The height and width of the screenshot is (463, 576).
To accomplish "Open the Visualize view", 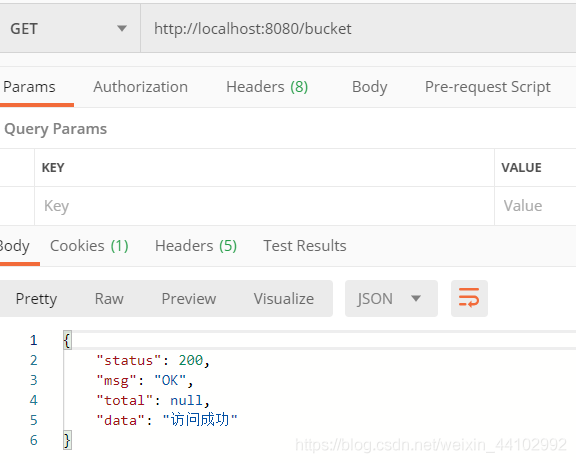I will click(284, 298).
